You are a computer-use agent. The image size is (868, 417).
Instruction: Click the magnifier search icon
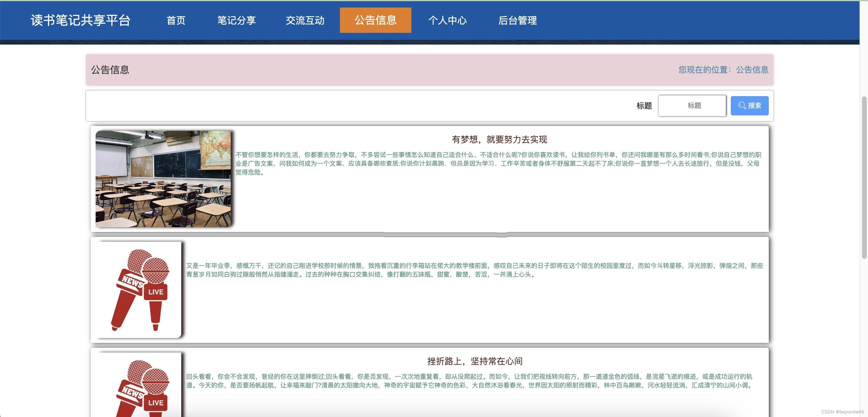(741, 105)
